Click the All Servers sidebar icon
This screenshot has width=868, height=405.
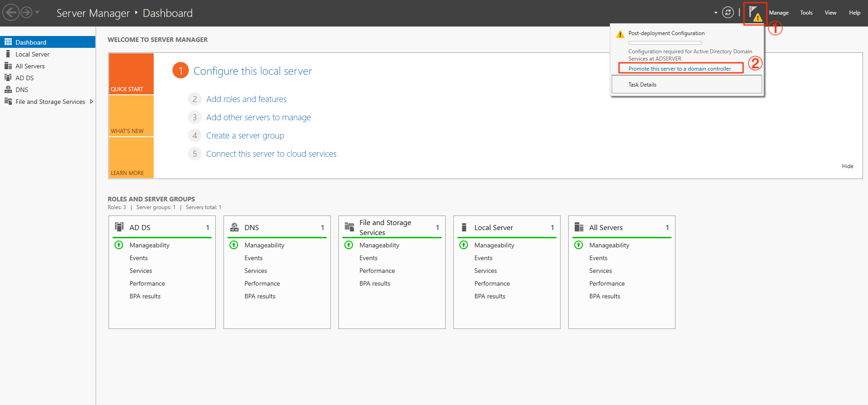(x=8, y=66)
